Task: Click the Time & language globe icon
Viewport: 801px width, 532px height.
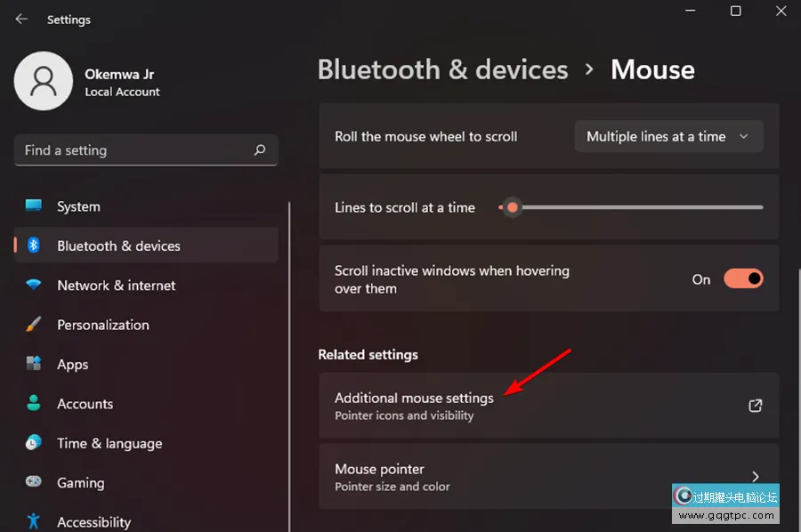Action: [x=34, y=443]
